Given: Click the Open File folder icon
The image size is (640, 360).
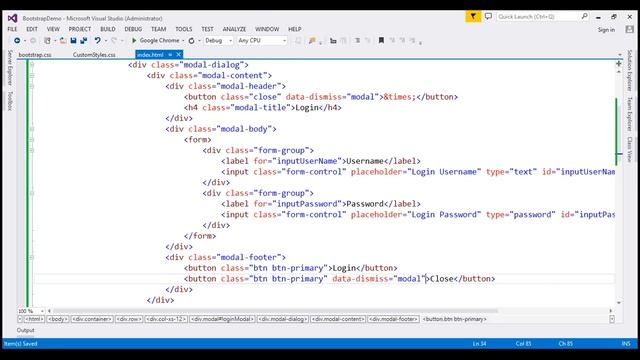Looking at the screenshot, I should [63, 40].
